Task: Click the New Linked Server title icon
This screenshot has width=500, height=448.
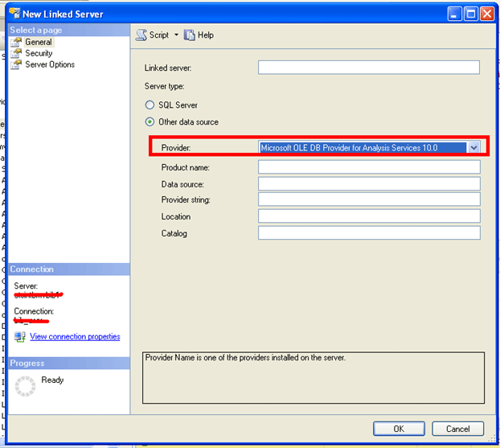Action: [14, 14]
